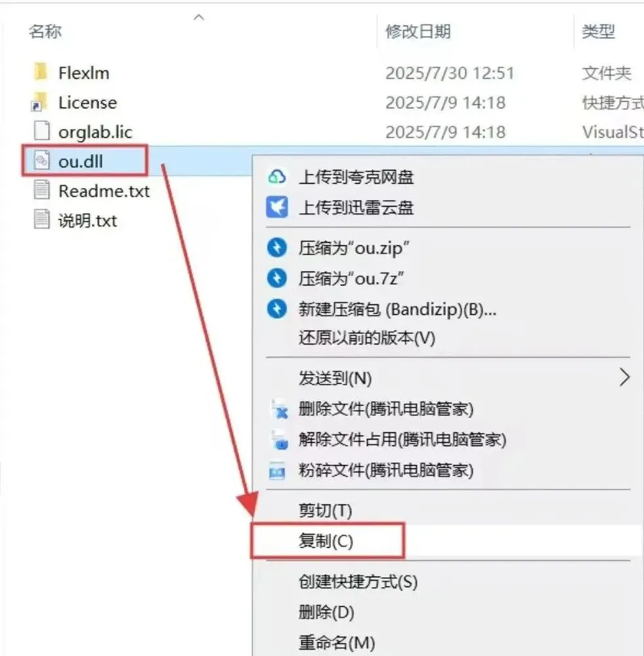Click the 类型 column header
This screenshot has height=656, width=644.
pyautogui.click(x=598, y=31)
